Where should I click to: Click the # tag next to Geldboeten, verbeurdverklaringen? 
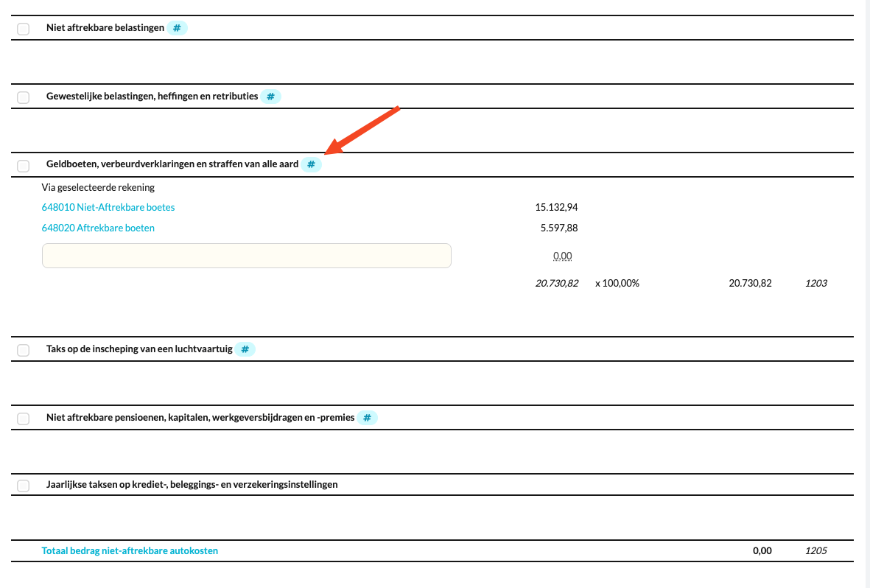[312, 164]
